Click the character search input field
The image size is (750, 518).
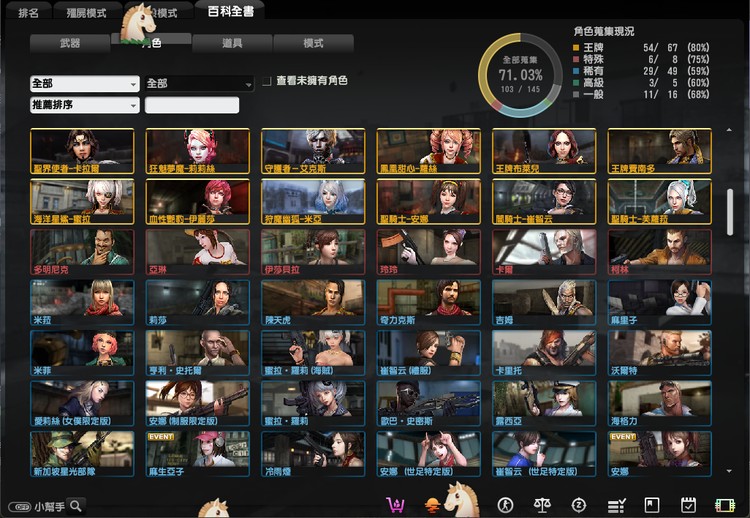(x=192, y=105)
